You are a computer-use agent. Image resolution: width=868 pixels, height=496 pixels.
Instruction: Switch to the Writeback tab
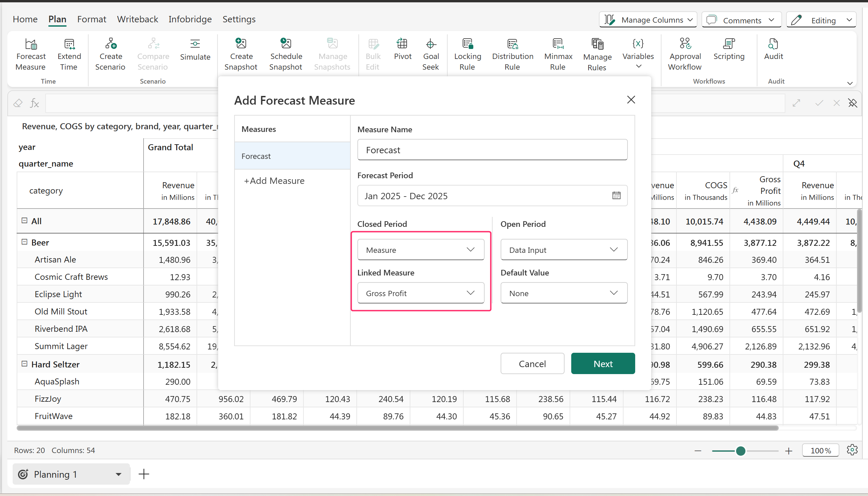tap(137, 19)
